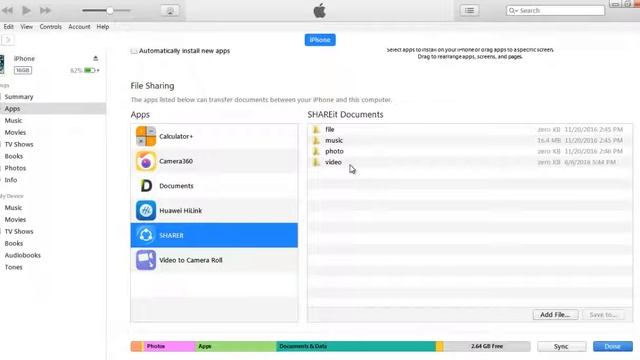
Task: Select the Calculator+ row label
Action: [x=176, y=136]
